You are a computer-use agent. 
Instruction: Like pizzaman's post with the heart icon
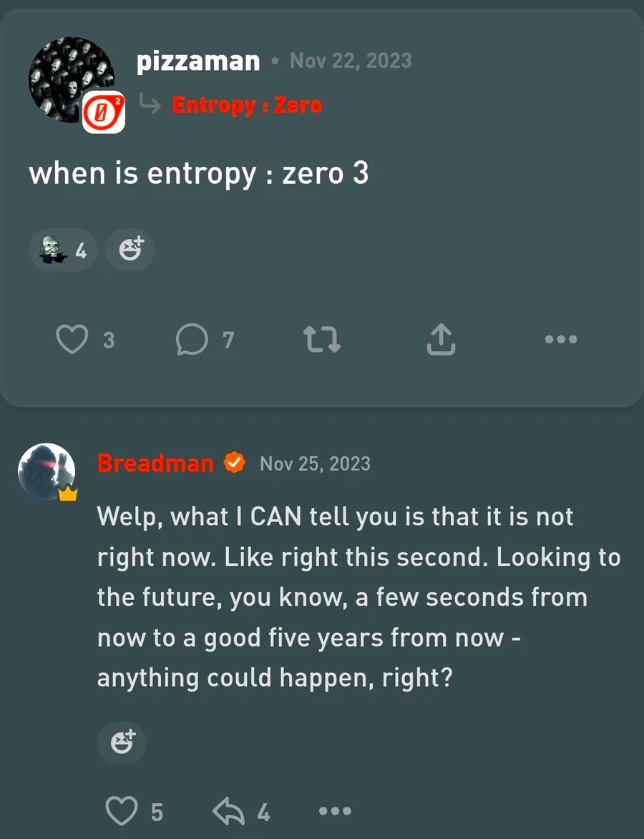[x=72, y=340]
